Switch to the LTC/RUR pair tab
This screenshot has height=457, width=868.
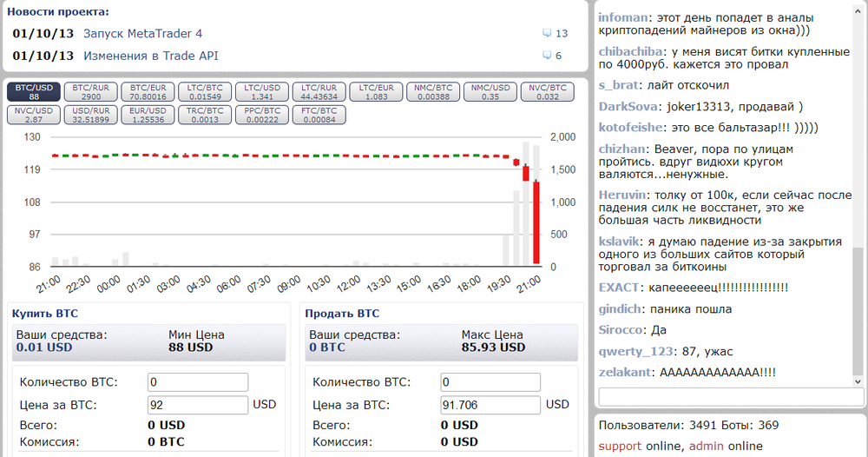click(319, 92)
